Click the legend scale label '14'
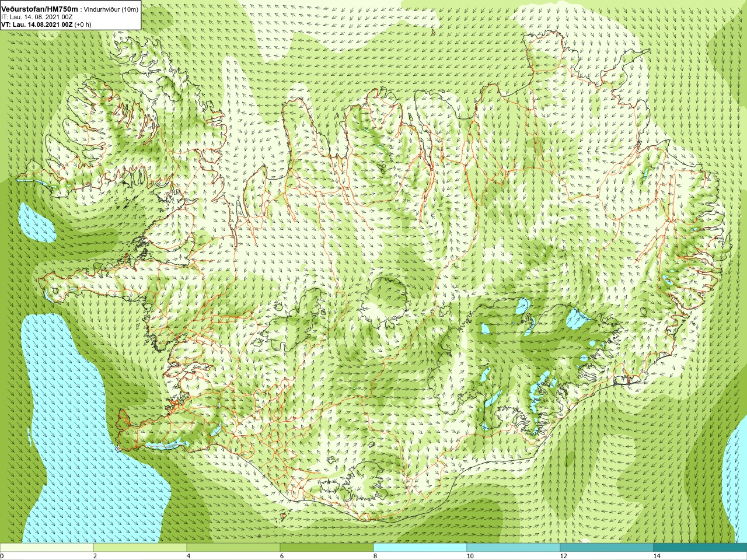 [657, 556]
